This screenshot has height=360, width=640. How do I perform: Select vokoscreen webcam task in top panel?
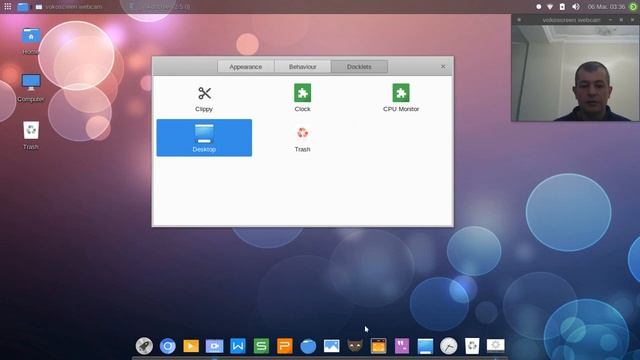(x=69, y=7)
